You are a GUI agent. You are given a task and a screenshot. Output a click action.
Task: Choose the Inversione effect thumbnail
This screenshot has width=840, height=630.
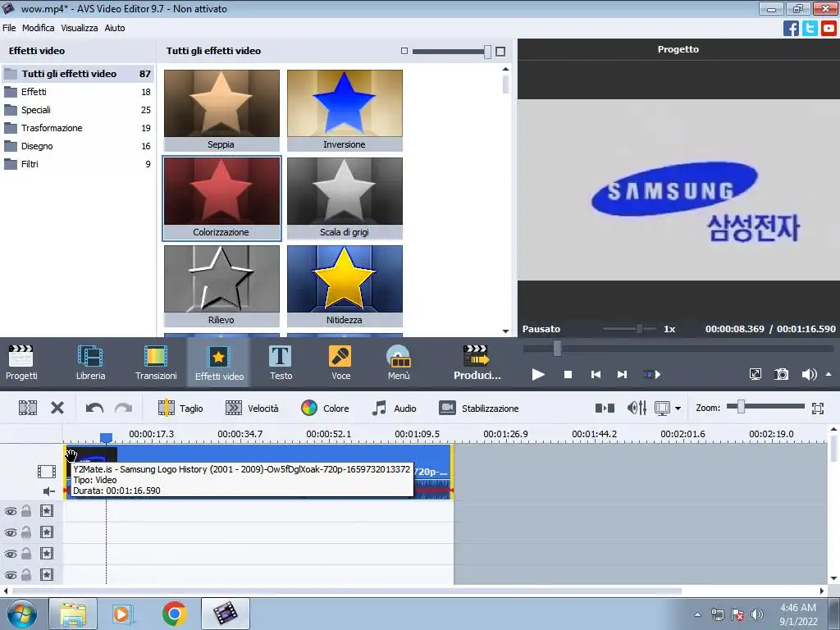point(345,110)
